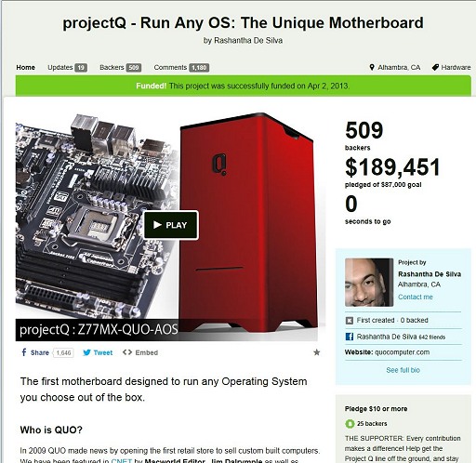Screen dimensions: 476x463
Task: Tweet the project with Twitter icon
Action: (x=87, y=352)
